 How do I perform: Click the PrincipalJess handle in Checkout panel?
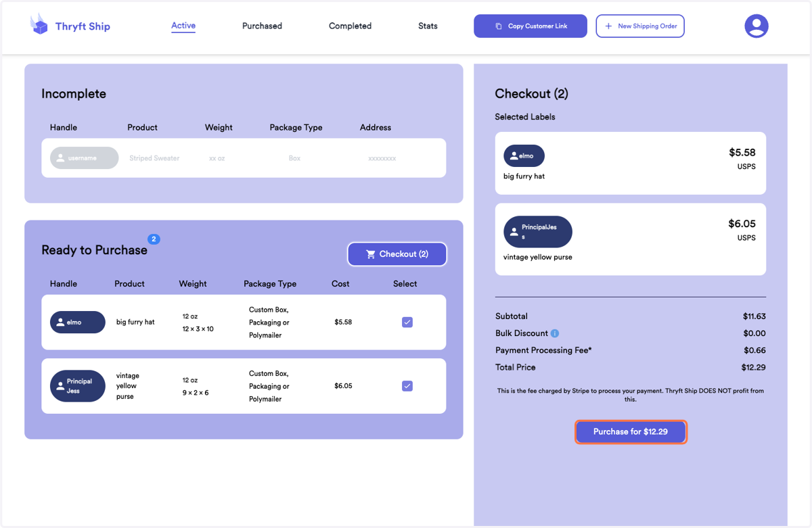[x=538, y=232]
